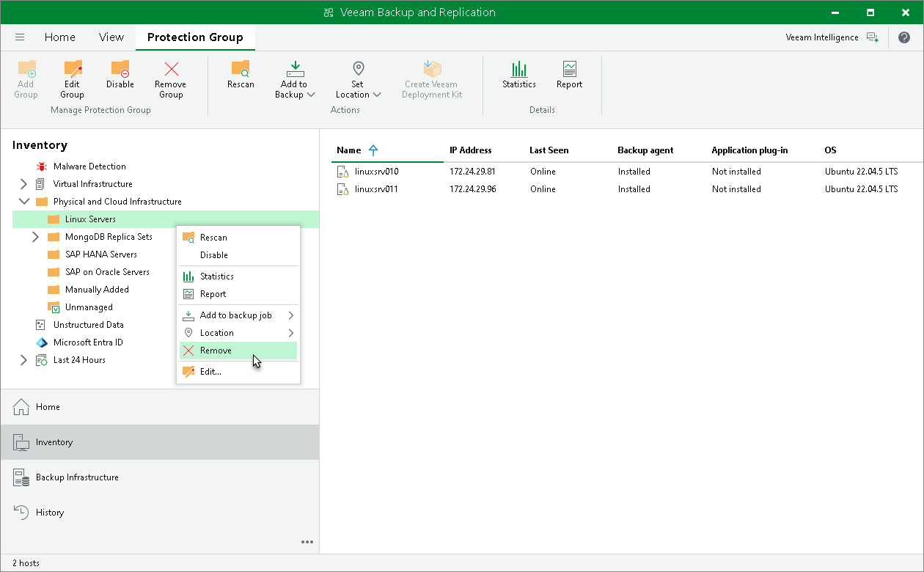Click the help question mark icon
The image size is (924, 572).
(x=903, y=37)
